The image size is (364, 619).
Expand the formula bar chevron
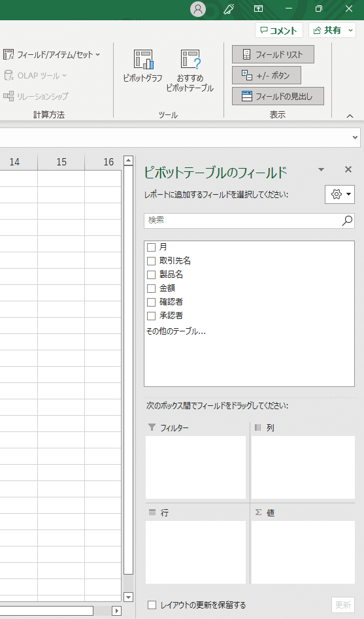pos(355,137)
